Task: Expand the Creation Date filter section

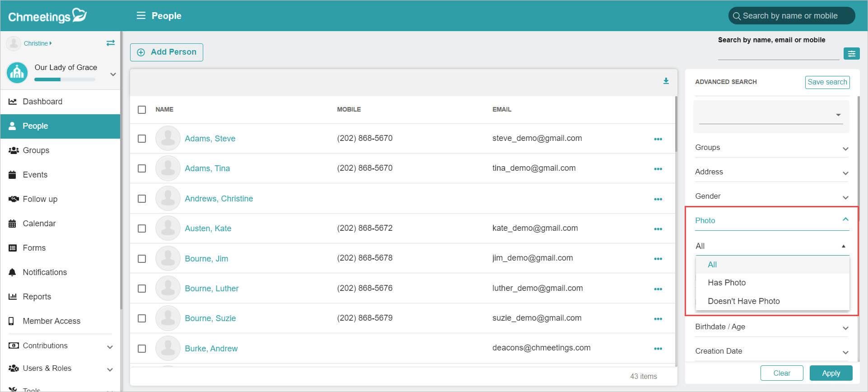Action: point(772,351)
